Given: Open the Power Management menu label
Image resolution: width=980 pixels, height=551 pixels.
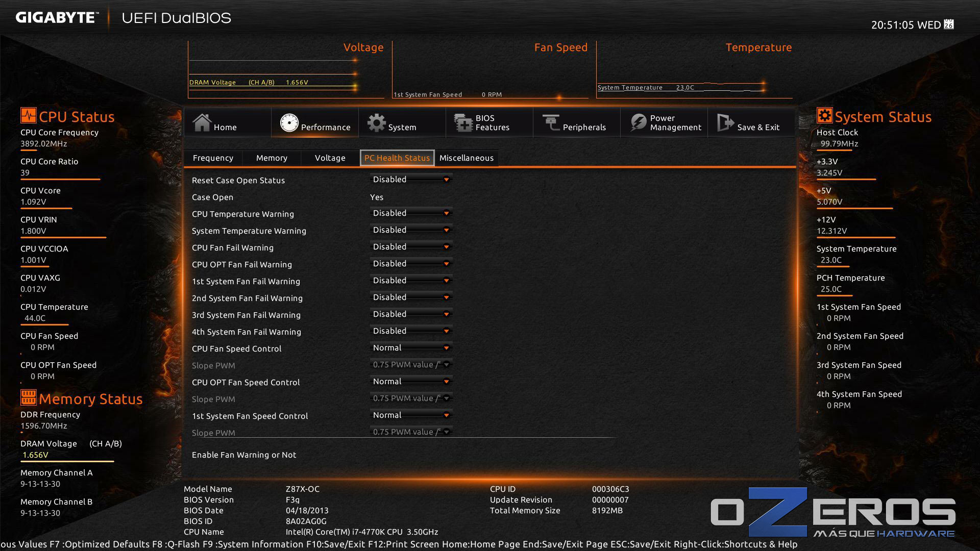Looking at the screenshot, I should [x=676, y=123].
